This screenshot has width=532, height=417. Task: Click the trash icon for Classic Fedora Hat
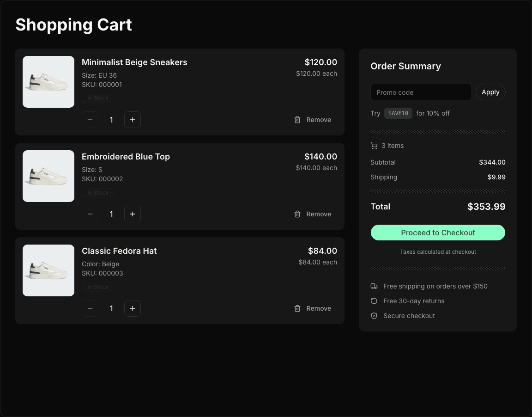(297, 308)
